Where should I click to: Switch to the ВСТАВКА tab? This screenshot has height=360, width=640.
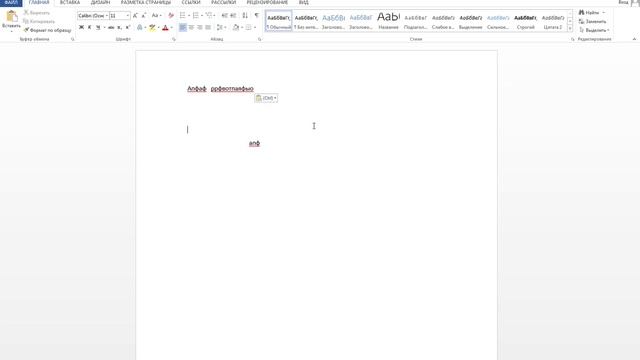[70, 2]
